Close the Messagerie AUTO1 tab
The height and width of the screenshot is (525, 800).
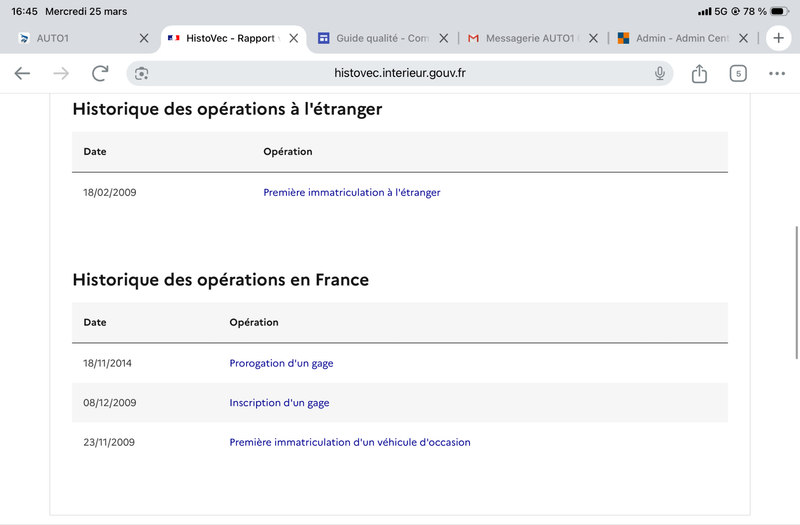click(x=593, y=38)
